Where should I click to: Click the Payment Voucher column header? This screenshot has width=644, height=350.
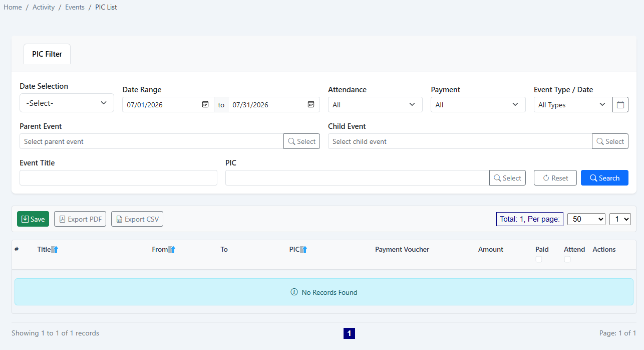pos(402,249)
